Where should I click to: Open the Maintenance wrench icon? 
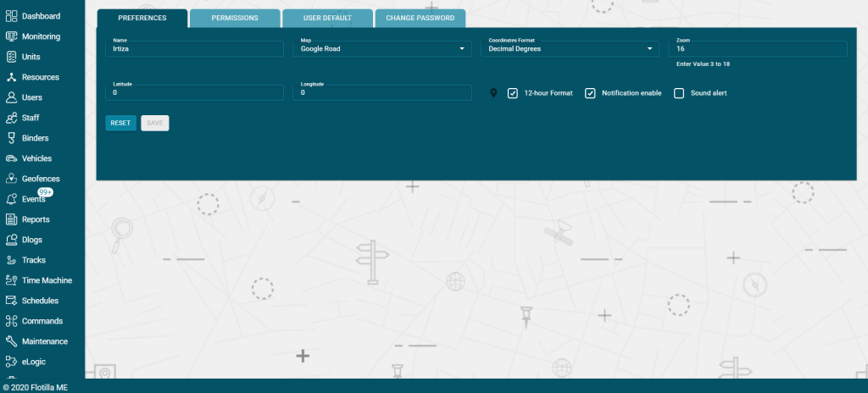[x=11, y=341]
